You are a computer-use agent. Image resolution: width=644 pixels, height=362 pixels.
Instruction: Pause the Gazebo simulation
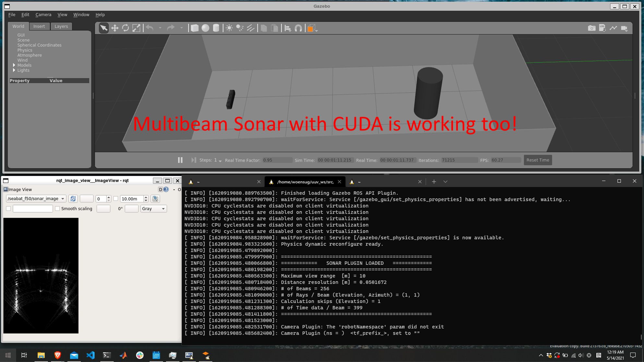tap(180, 160)
